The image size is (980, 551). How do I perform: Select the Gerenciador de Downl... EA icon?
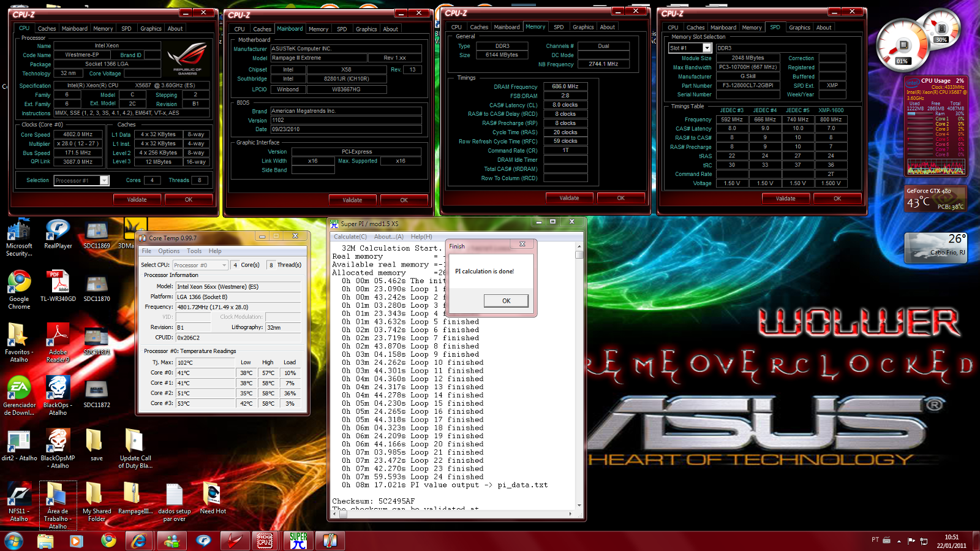[19, 396]
